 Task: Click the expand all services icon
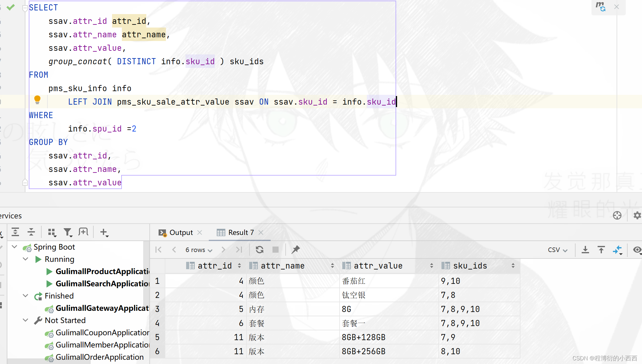15,232
